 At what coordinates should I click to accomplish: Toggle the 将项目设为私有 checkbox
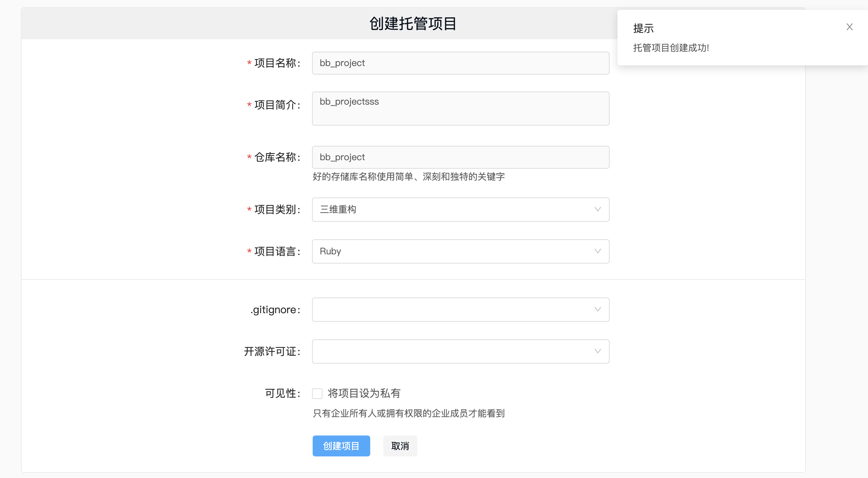(317, 393)
